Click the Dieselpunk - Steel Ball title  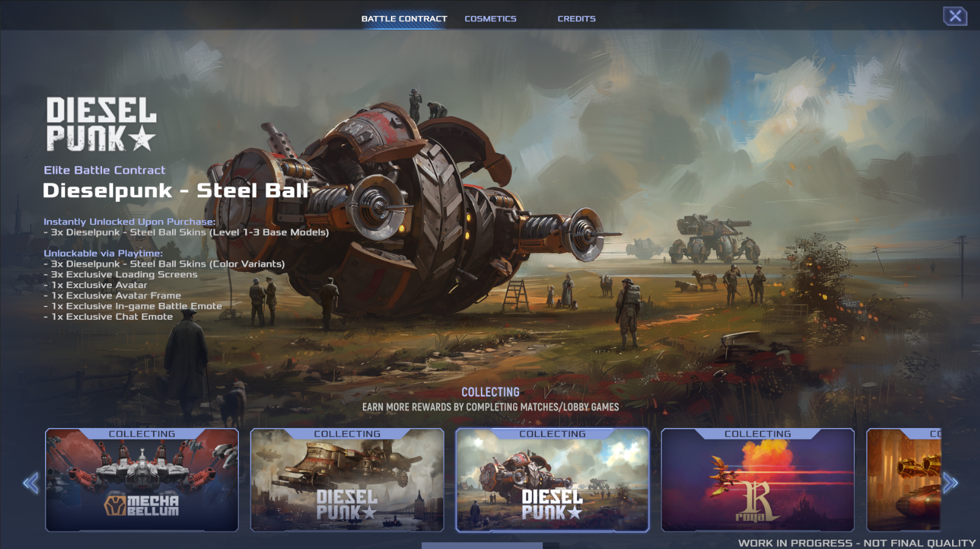(x=176, y=190)
